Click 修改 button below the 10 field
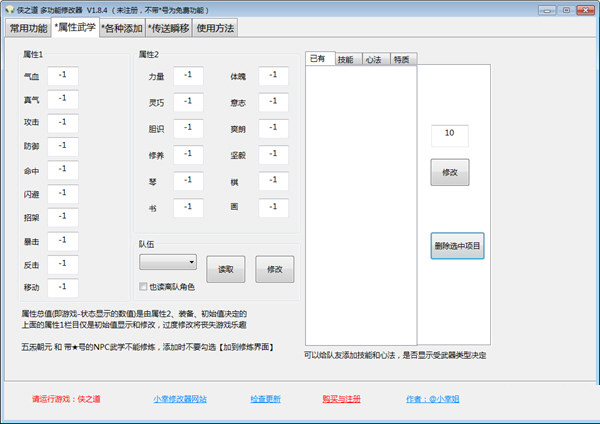The width and height of the screenshot is (600, 424). [450, 173]
